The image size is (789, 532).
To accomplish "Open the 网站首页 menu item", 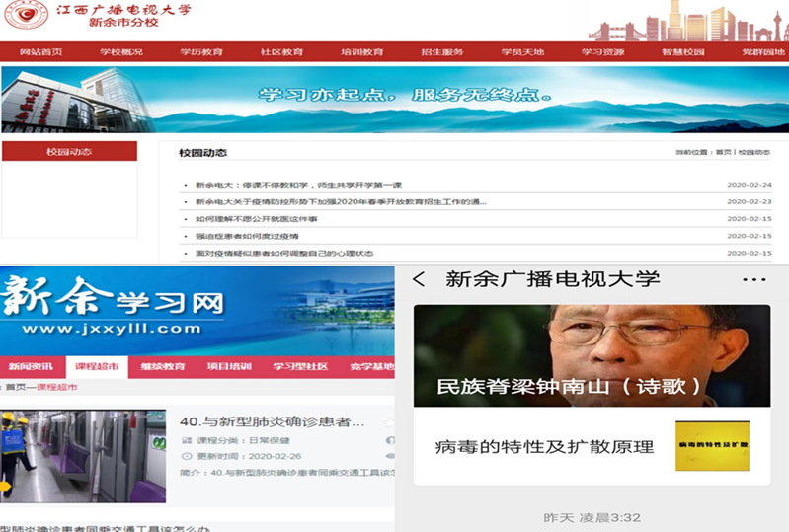I will pyautogui.click(x=38, y=51).
